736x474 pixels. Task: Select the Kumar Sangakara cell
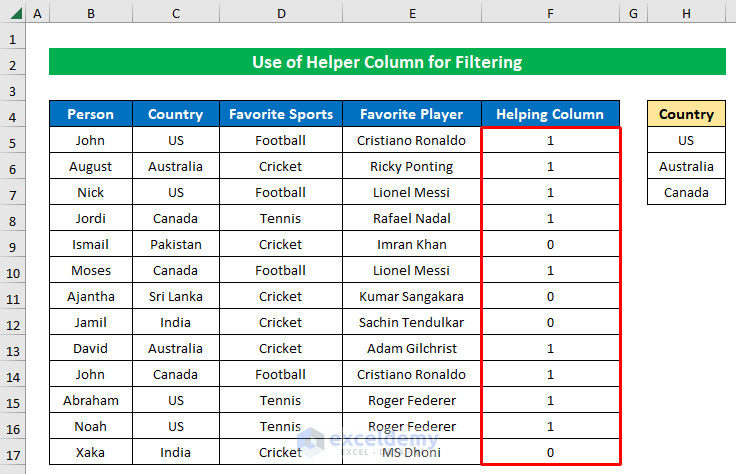pos(412,296)
